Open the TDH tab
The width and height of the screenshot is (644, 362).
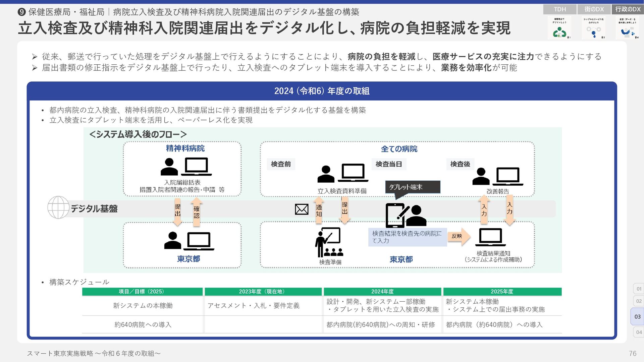[559, 9]
